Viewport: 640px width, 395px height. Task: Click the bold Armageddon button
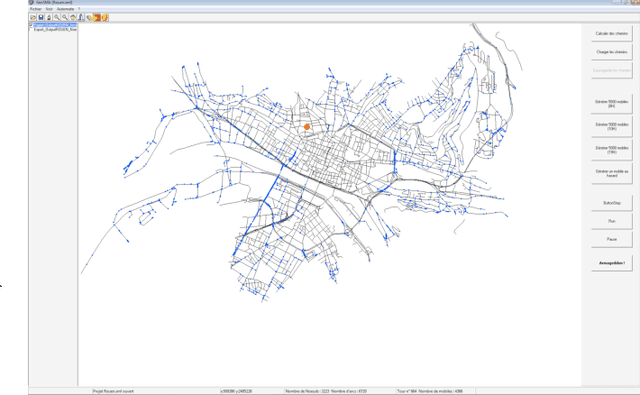click(611, 263)
